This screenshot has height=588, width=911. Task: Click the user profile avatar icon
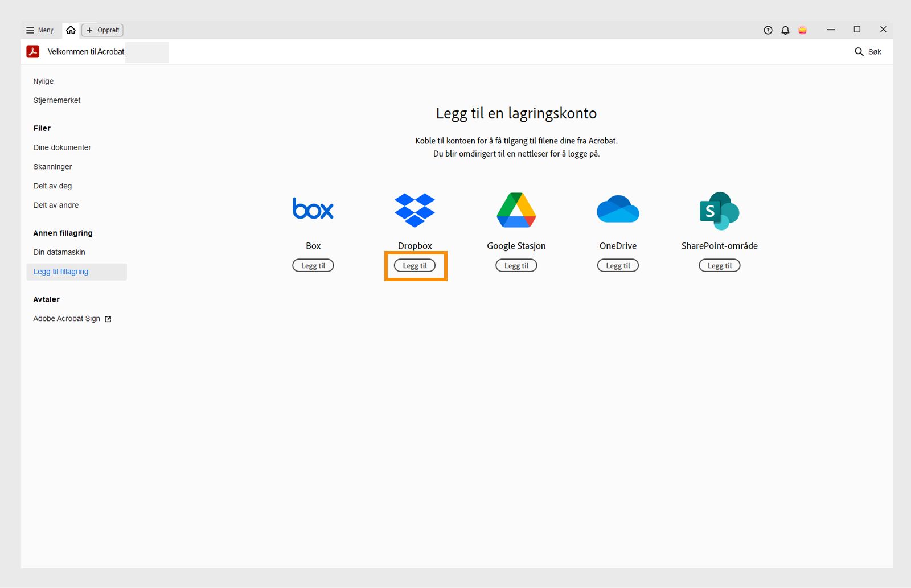[802, 30]
